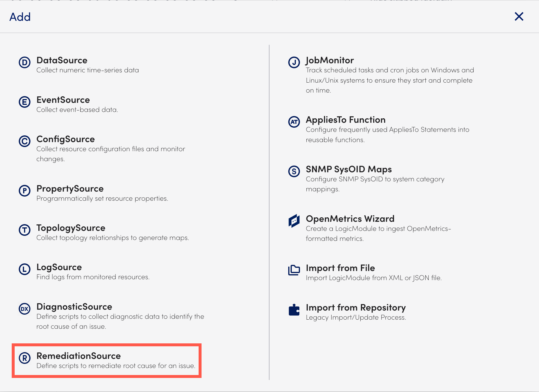Viewport: 539px width, 392px height.
Task: Open SNMP SysOID Maps heading
Action: click(349, 169)
